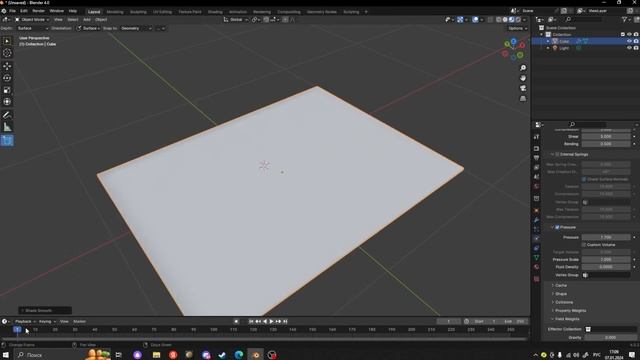This screenshot has height=360, width=640.
Task: Switch to the Sculpting workspace tab
Action: [138, 12]
